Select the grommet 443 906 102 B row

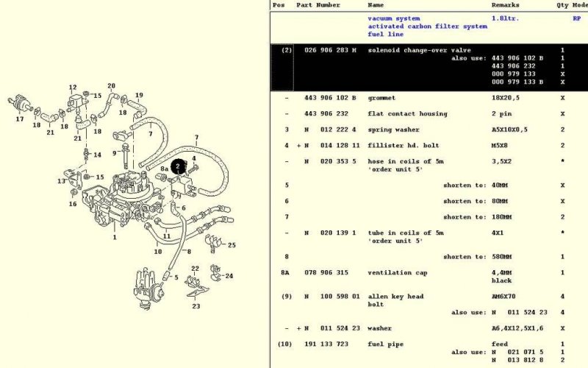point(381,97)
